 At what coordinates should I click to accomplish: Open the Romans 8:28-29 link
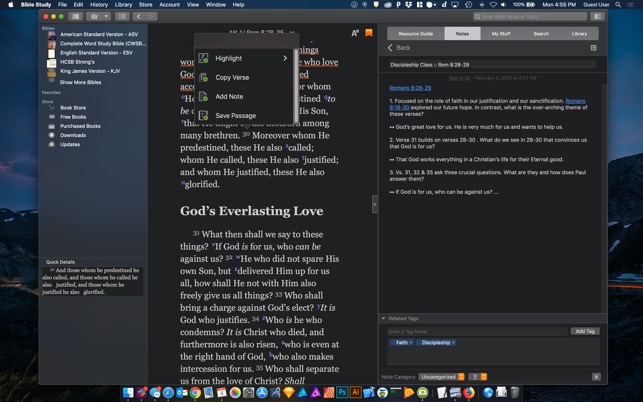pos(410,88)
